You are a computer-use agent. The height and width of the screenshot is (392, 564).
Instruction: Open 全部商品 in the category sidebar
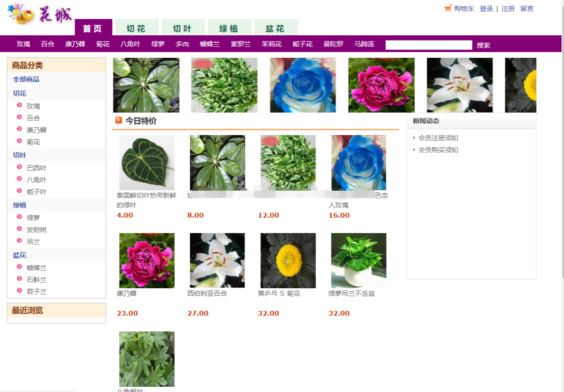[x=26, y=79]
